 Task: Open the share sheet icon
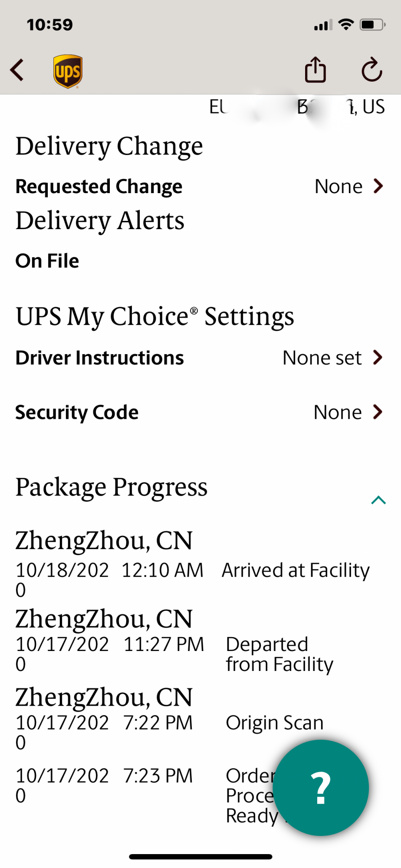point(315,70)
